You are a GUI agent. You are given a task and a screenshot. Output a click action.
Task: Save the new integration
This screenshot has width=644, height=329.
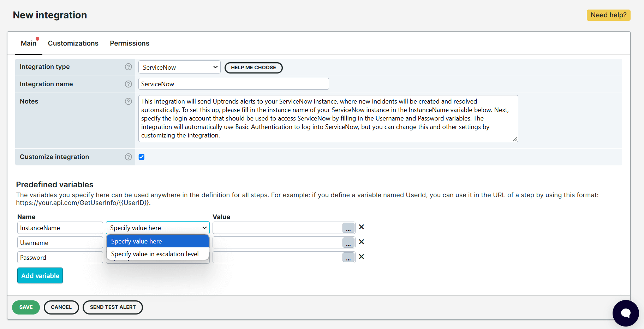click(x=26, y=307)
